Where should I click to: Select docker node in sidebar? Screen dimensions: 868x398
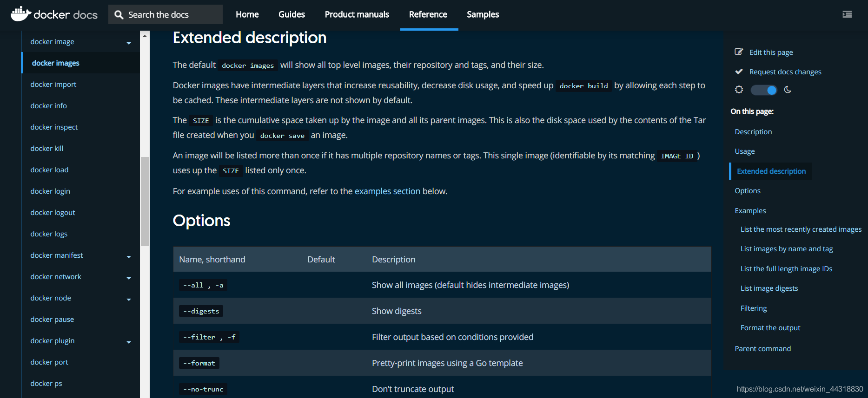coord(51,298)
